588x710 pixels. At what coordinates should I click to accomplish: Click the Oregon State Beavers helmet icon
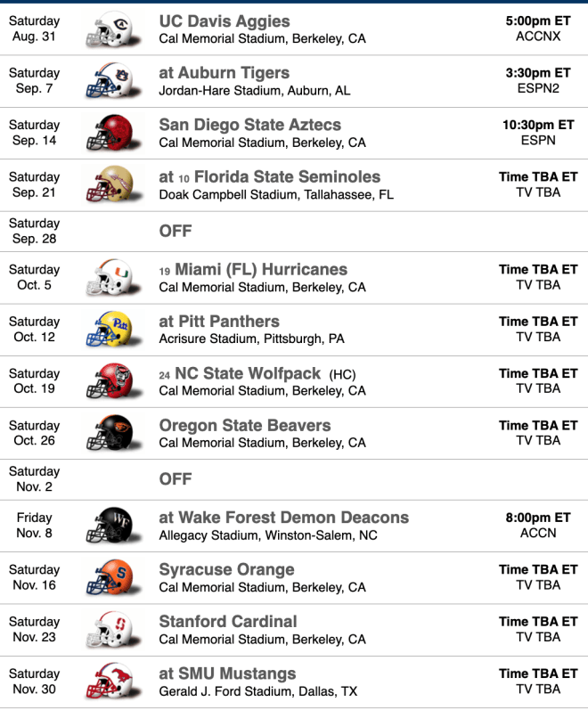[x=113, y=433]
